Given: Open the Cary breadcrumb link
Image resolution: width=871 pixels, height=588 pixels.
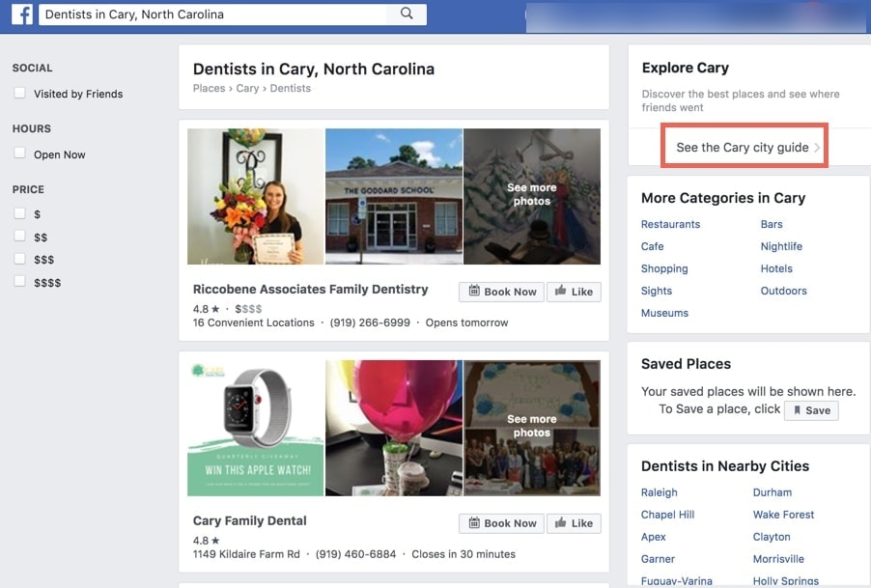Looking at the screenshot, I should point(247,88).
